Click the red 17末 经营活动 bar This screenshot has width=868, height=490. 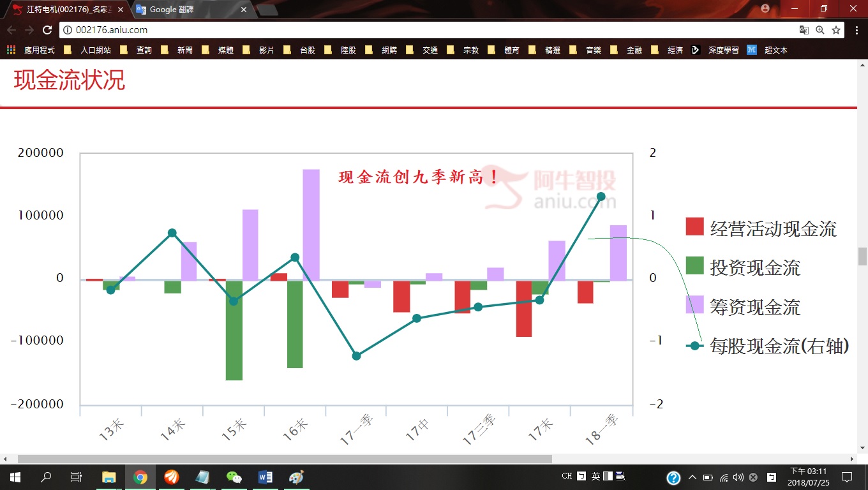[524, 308]
